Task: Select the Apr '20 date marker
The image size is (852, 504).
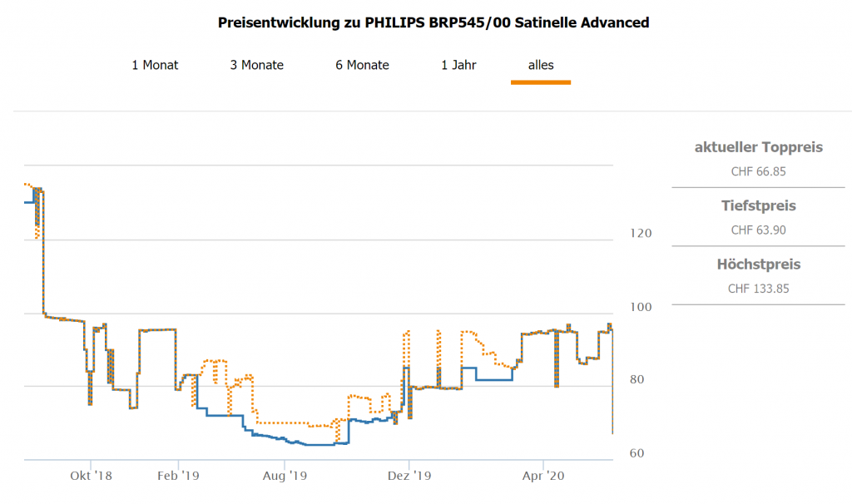Action: [x=543, y=477]
